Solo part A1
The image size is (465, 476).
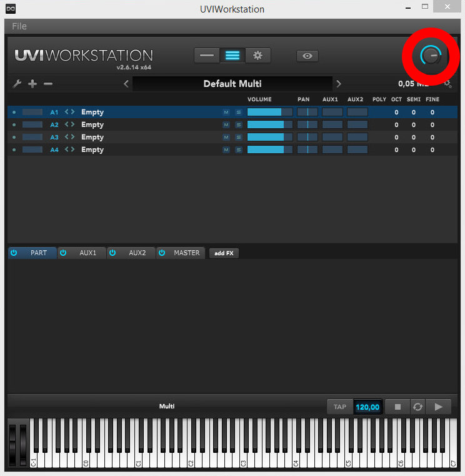pos(239,113)
